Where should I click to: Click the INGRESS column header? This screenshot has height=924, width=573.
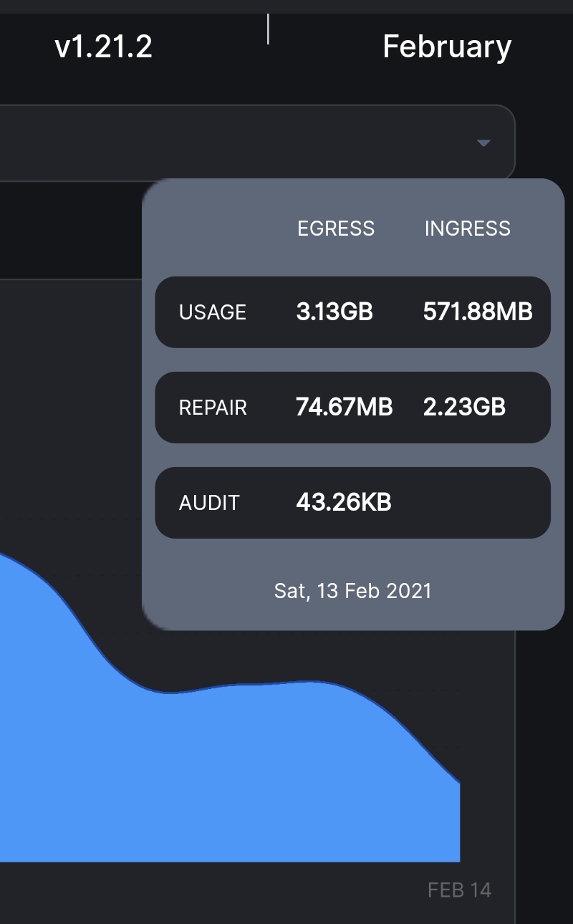click(467, 228)
